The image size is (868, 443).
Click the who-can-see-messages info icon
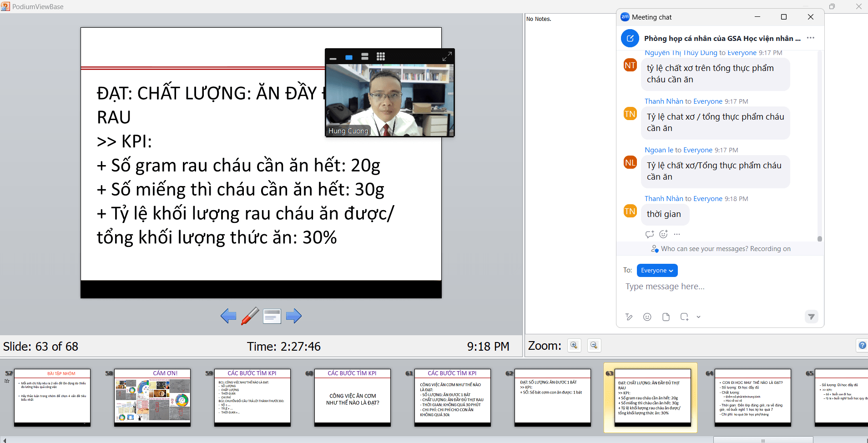(655, 249)
